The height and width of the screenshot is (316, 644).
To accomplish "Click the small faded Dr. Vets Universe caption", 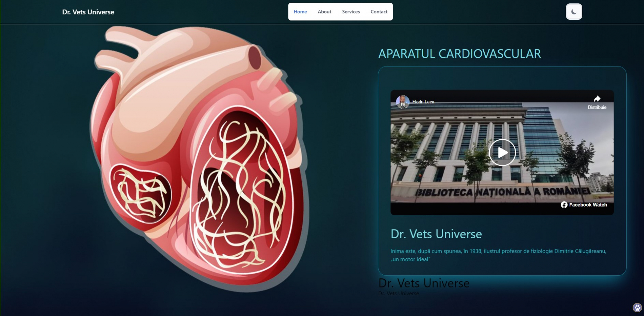I will (398, 293).
